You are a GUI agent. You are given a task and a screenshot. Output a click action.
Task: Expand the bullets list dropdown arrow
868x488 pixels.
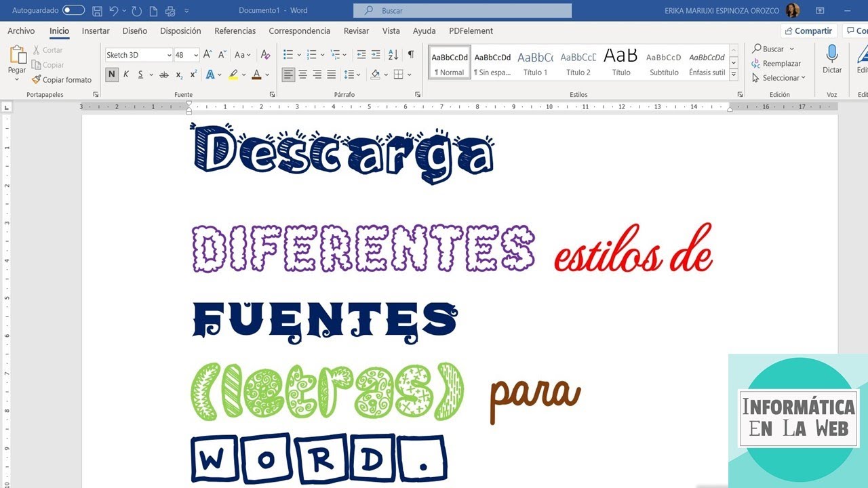[298, 55]
